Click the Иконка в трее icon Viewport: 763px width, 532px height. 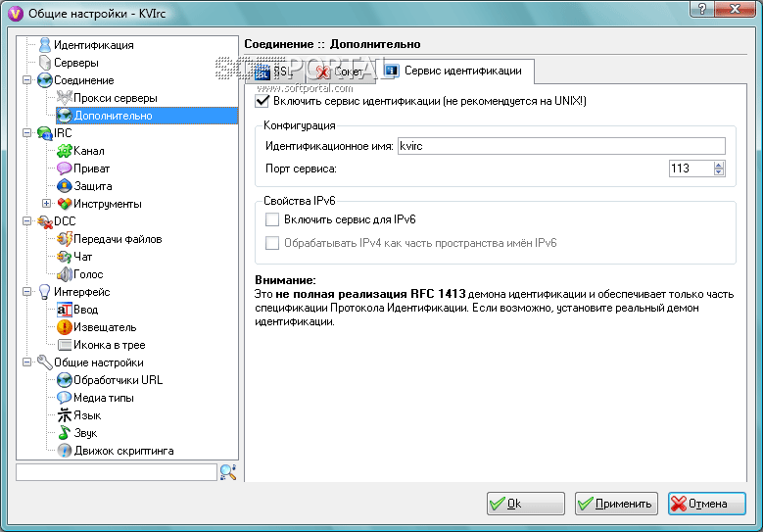point(65,345)
